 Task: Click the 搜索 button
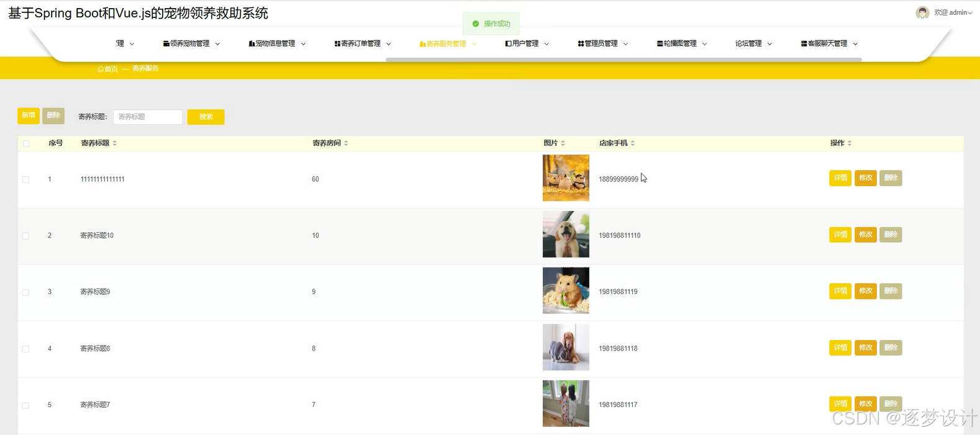pyautogui.click(x=206, y=117)
